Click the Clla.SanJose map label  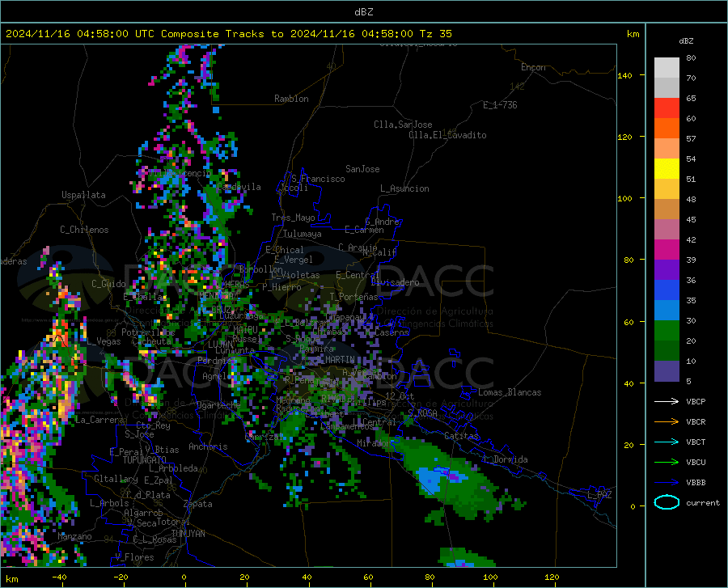pyautogui.click(x=403, y=125)
